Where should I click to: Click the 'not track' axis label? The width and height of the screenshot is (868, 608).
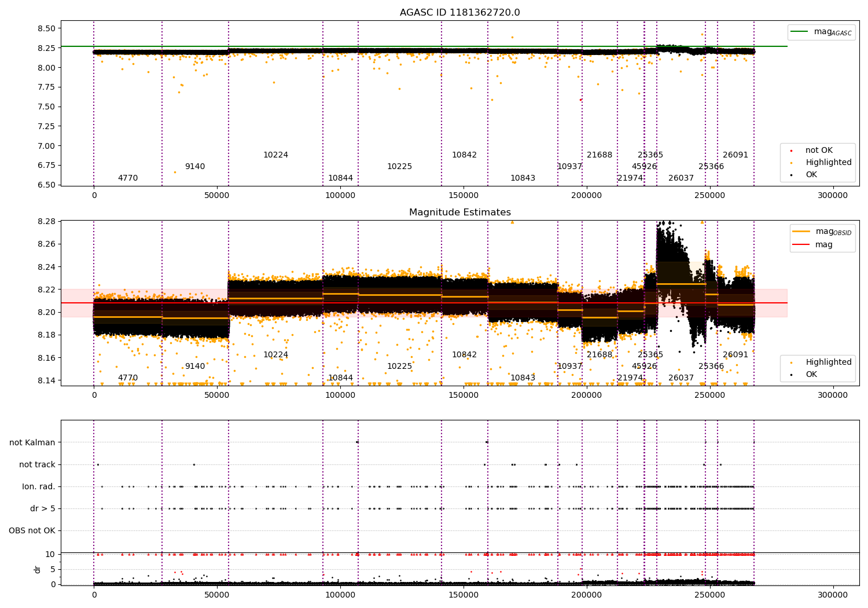point(37,464)
